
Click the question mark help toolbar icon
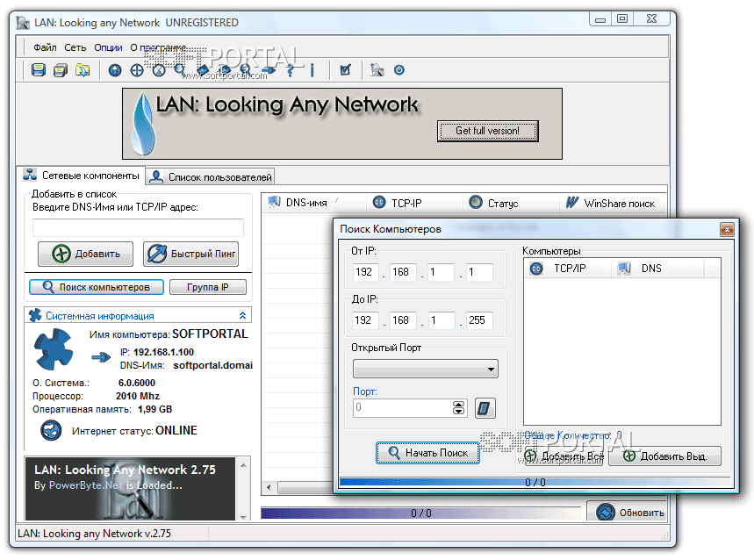(x=290, y=70)
